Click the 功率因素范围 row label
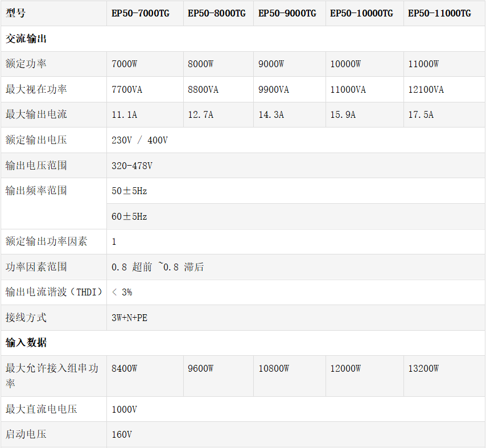 click(x=36, y=267)
